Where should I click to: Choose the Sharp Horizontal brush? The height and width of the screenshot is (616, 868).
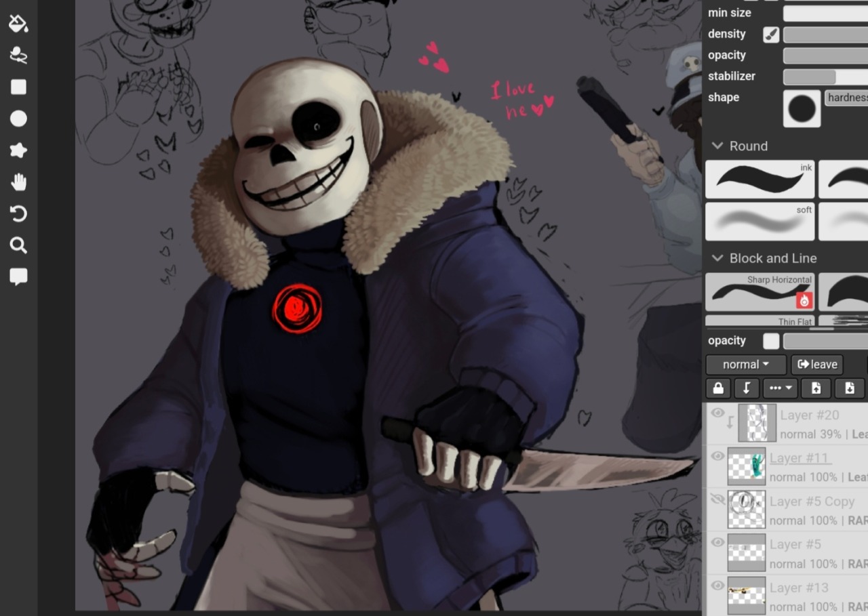tap(759, 292)
